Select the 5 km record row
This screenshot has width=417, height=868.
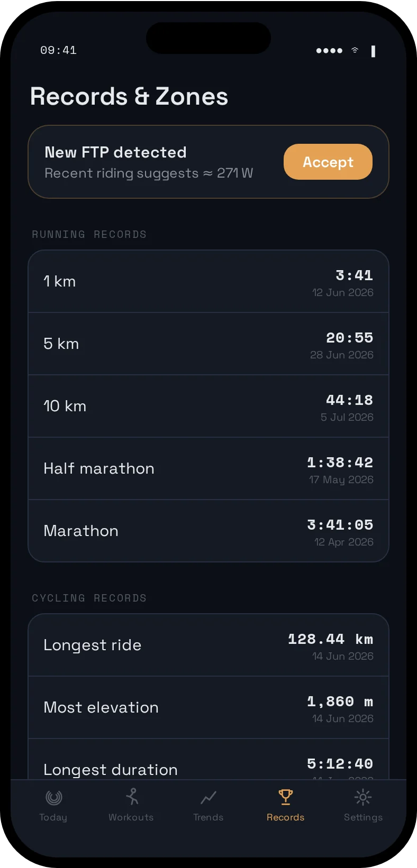[x=208, y=344]
